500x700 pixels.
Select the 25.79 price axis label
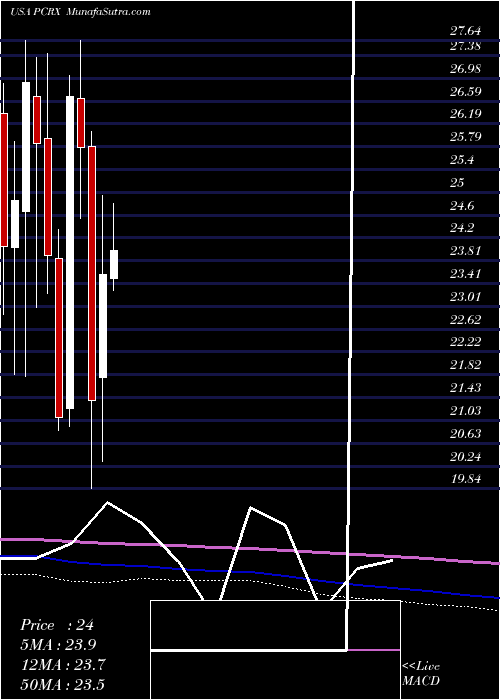465,136
